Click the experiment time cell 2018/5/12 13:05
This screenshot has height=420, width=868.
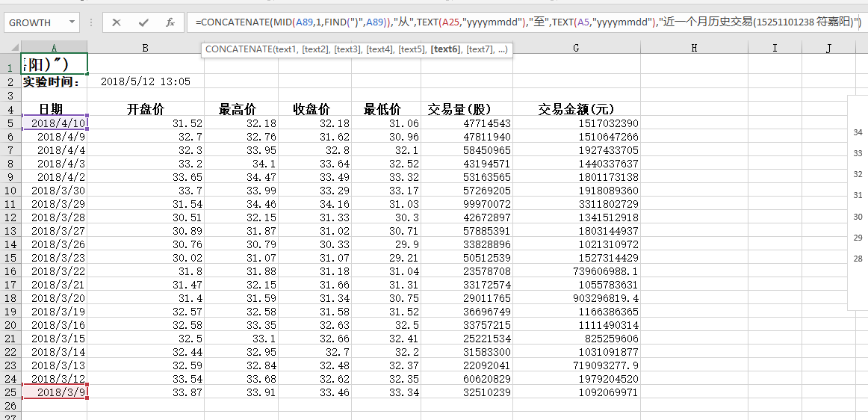click(145, 81)
